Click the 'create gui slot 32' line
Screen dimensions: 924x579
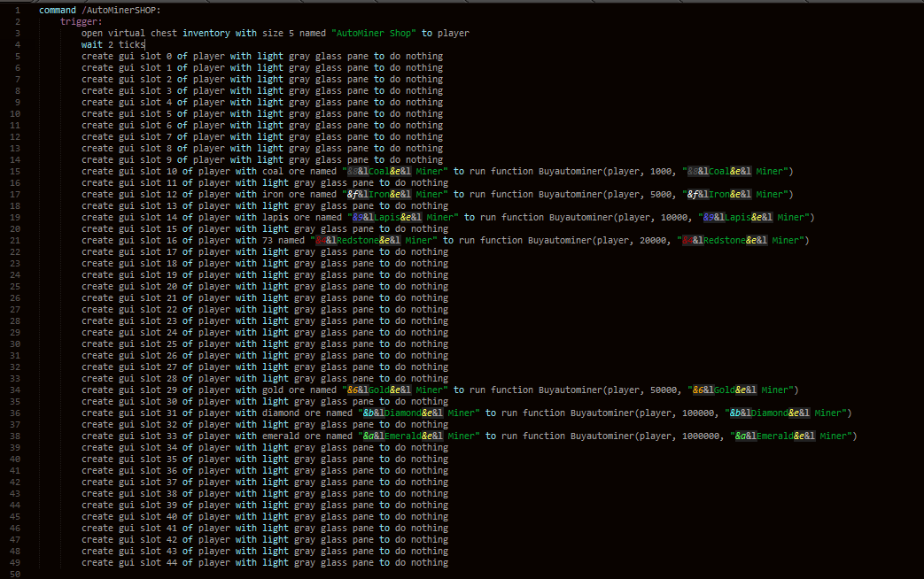265,424
